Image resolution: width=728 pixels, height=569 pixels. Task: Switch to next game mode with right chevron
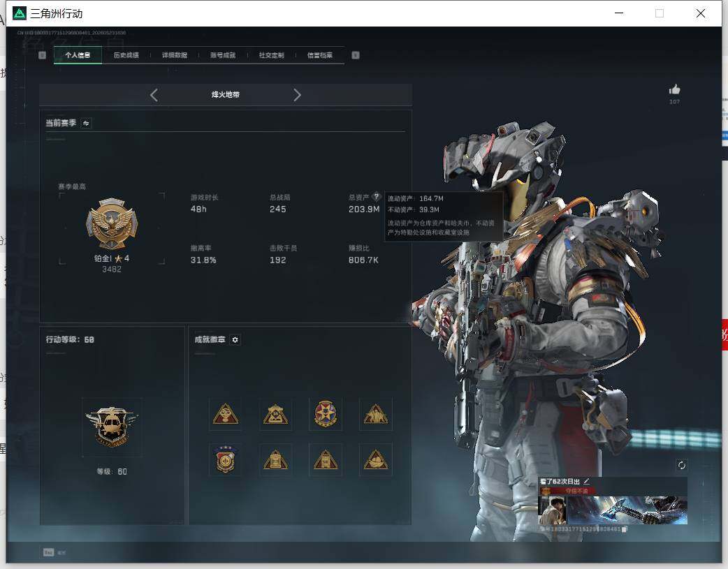pyautogui.click(x=297, y=95)
